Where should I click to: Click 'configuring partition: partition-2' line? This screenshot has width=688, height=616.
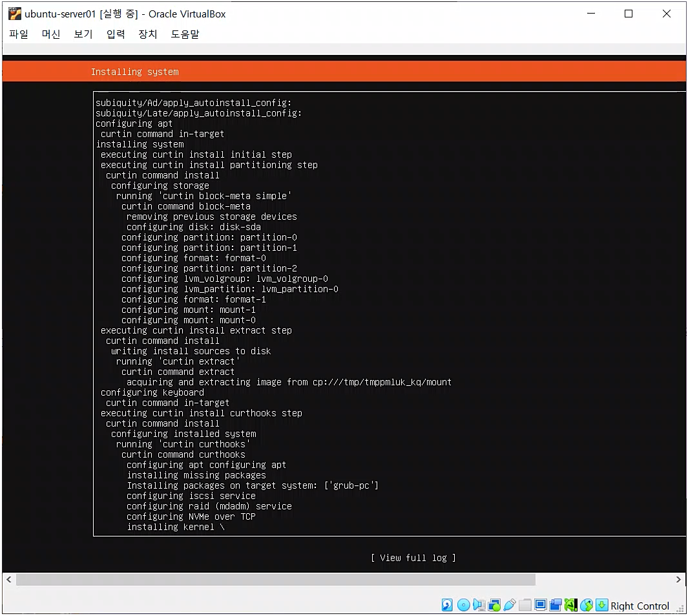point(209,268)
